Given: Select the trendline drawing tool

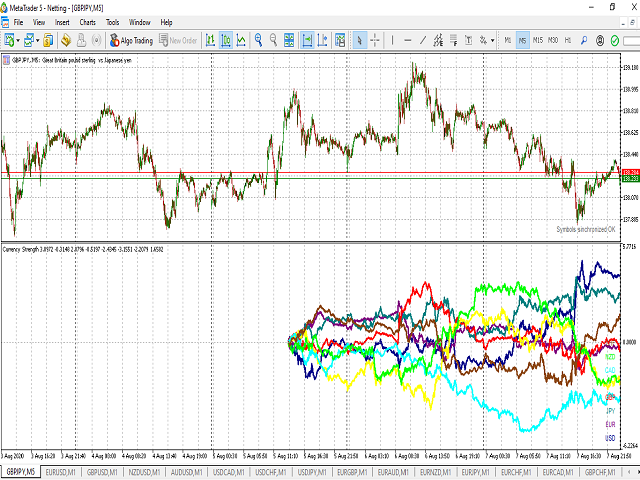Looking at the screenshot, I should point(424,40).
